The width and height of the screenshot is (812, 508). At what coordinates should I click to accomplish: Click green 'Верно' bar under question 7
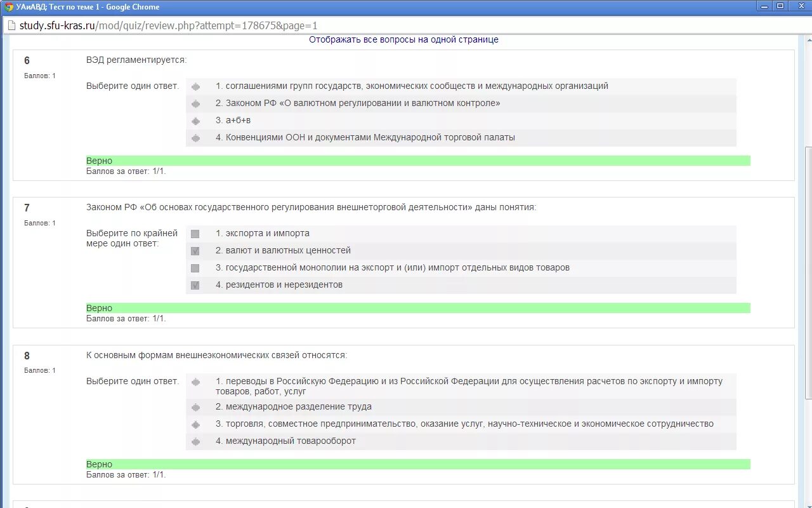coord(418,308)
